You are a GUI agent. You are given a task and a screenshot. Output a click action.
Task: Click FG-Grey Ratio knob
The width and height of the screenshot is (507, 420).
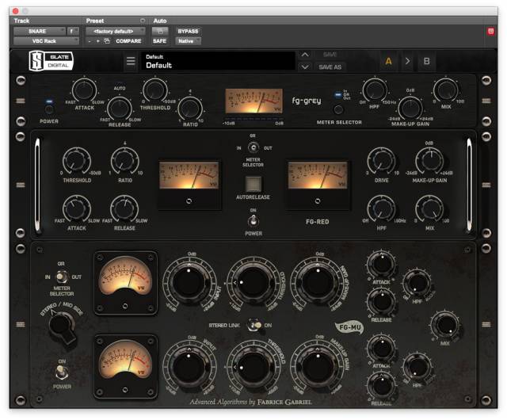190,109
